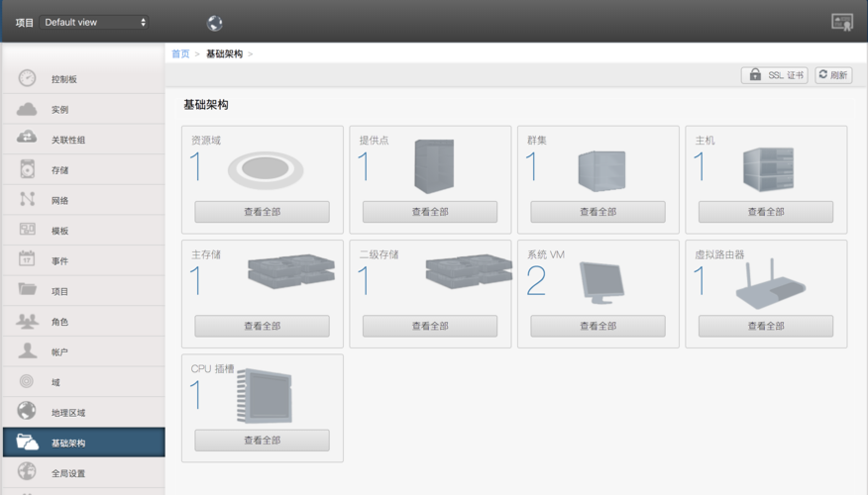
Task: Click the host (主机) server image
Action: point(768,169)
